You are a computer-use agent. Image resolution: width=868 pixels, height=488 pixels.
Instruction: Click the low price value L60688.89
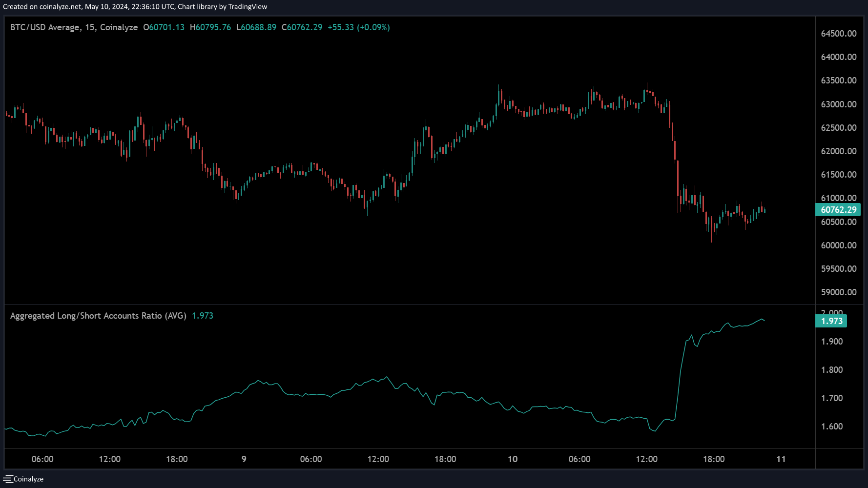[256, 27]
